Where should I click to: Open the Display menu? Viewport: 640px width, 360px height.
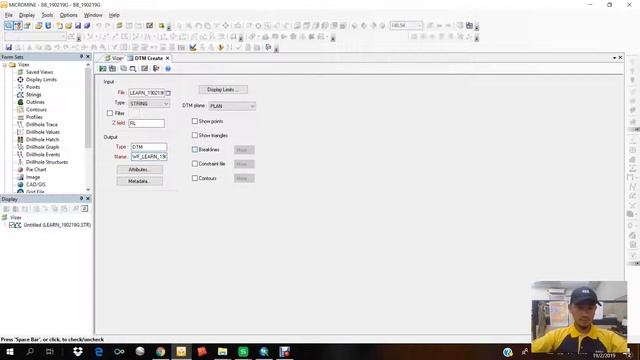click(27, 15)
